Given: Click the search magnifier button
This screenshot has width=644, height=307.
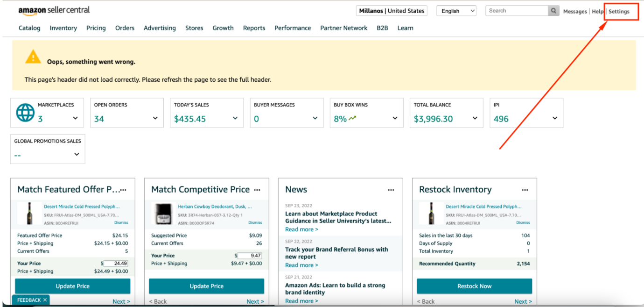Looking at the screenshot, I should (x=553, y=11).
